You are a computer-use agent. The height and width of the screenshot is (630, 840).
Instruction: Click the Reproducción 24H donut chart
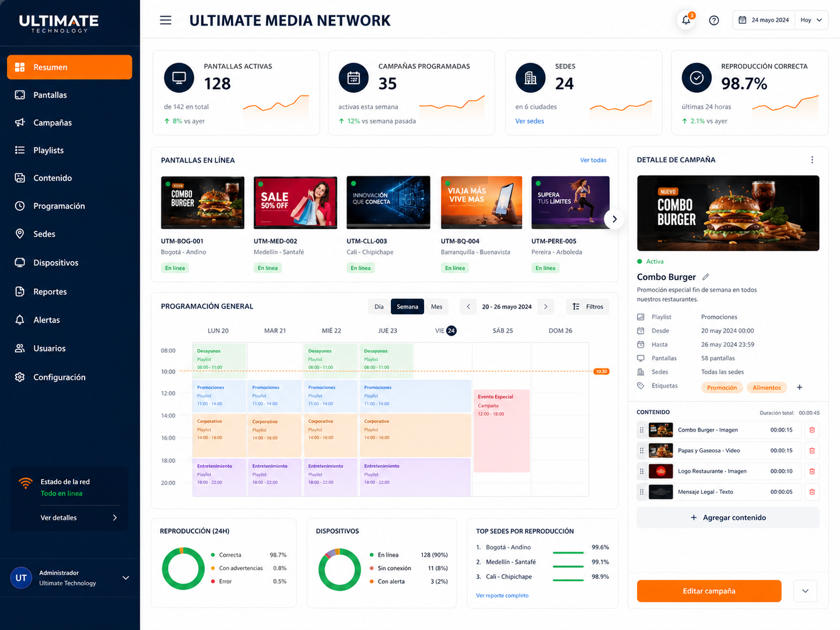(183, 569)
